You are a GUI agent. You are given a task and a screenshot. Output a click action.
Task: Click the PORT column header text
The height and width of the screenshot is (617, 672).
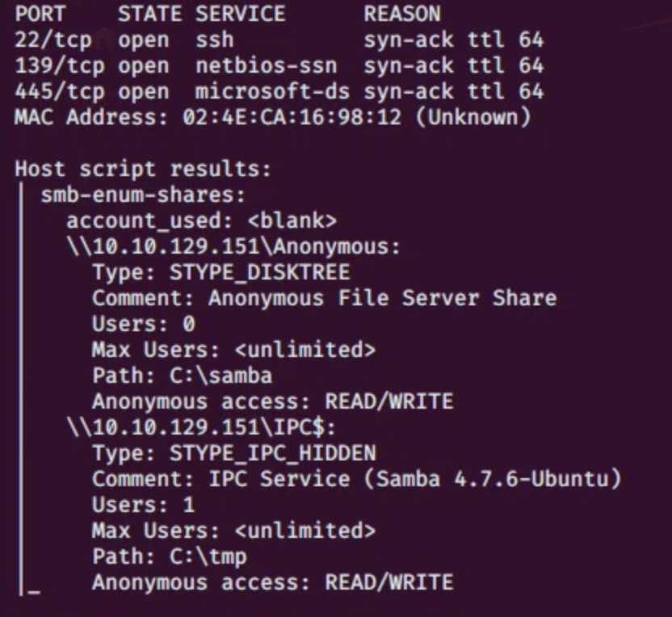click(x=40, y=15)
